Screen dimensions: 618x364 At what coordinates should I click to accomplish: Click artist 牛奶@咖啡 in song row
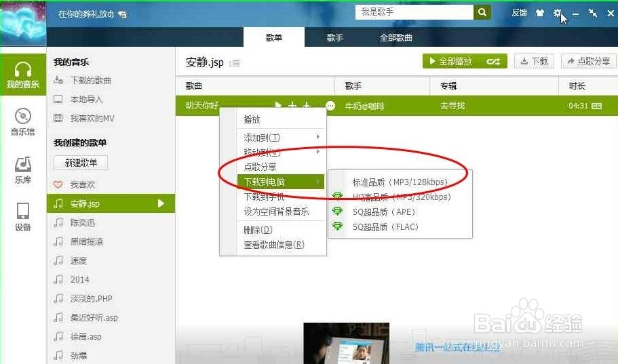pyautogui.click(x=365, y=106)
